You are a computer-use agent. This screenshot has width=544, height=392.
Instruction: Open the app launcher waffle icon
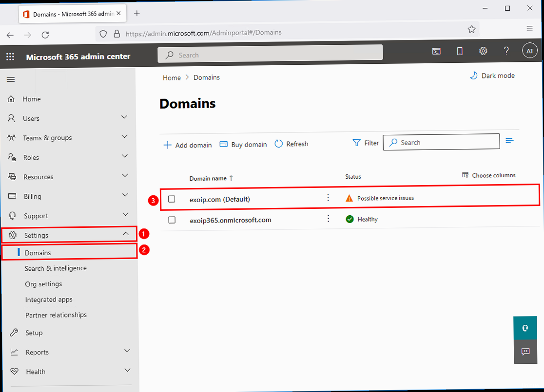10,56
